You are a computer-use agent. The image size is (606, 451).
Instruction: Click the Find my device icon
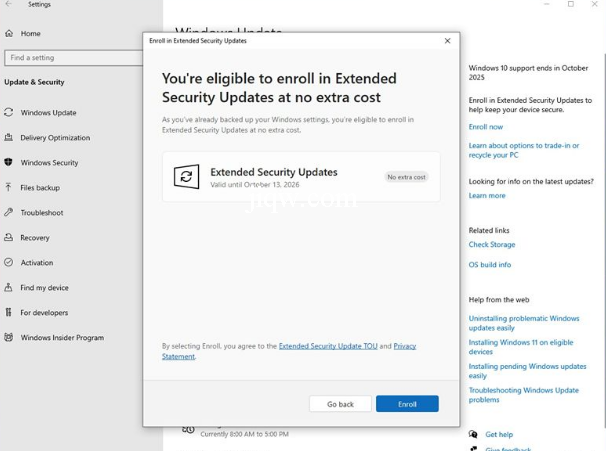[x=9, y=288]
